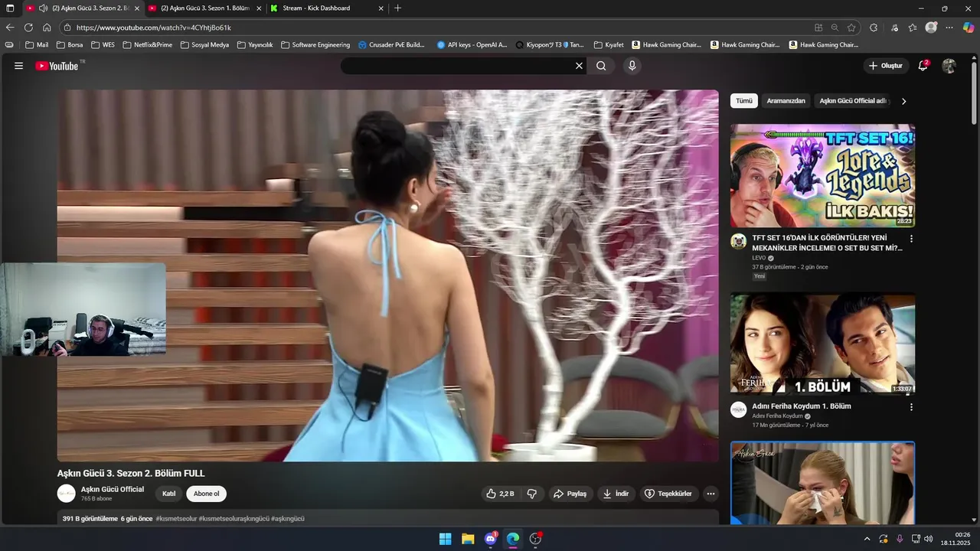The image size is (980, 551).
Task: Open the Copilot sidebar icon
Action: click(969, 28)
